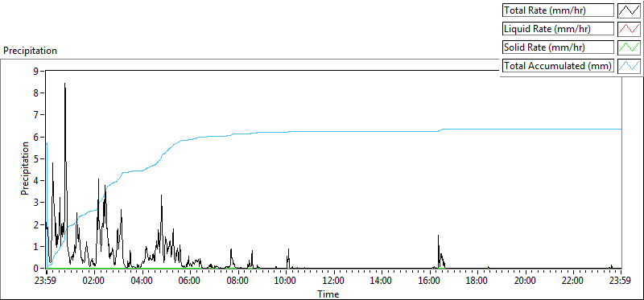This screenshot has width=644, height=300.
Task: Click the 0 y-axis minimum value
Action: [35, 269]
